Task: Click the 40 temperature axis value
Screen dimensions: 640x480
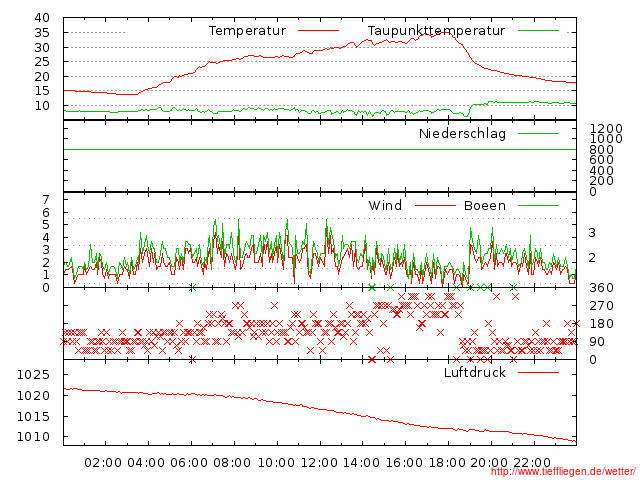Action: [42, 18]
